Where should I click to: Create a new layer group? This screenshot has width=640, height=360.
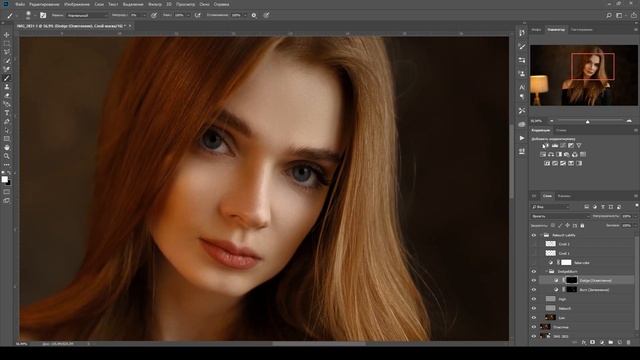(611, 342)
